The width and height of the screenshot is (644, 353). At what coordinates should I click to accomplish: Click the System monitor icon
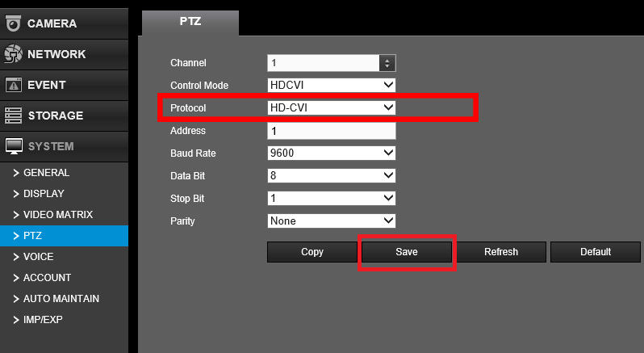[13, 146]
